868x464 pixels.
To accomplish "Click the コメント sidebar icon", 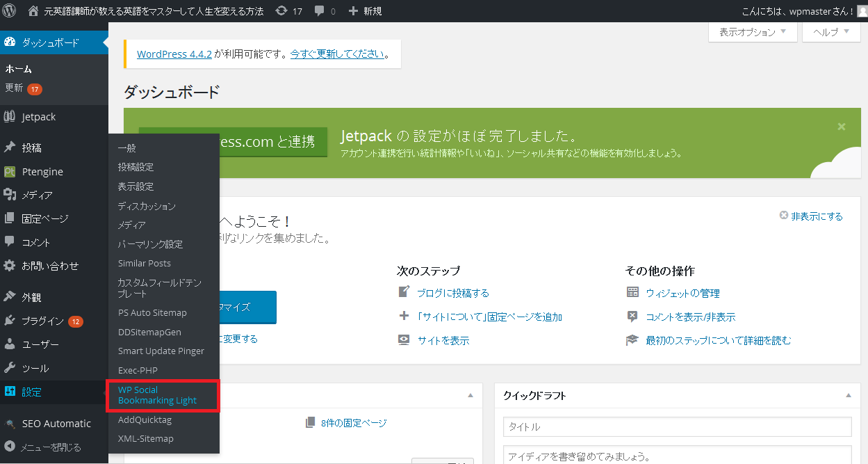I will 10,242.
